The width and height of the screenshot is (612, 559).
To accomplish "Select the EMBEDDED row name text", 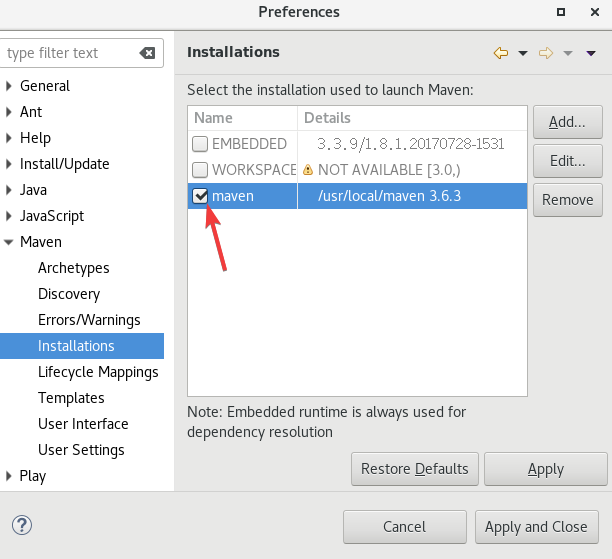I will point(249,144).
